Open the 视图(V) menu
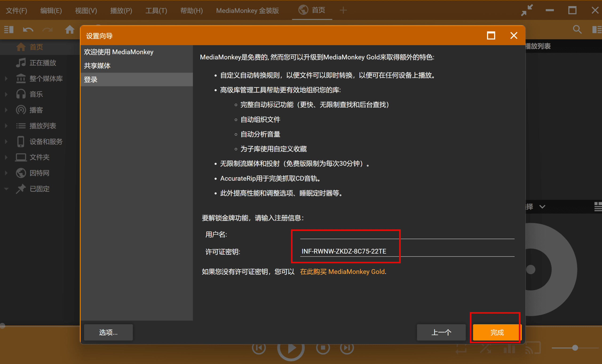Viewport: 602px width, 364px height. tap(86, 11)
